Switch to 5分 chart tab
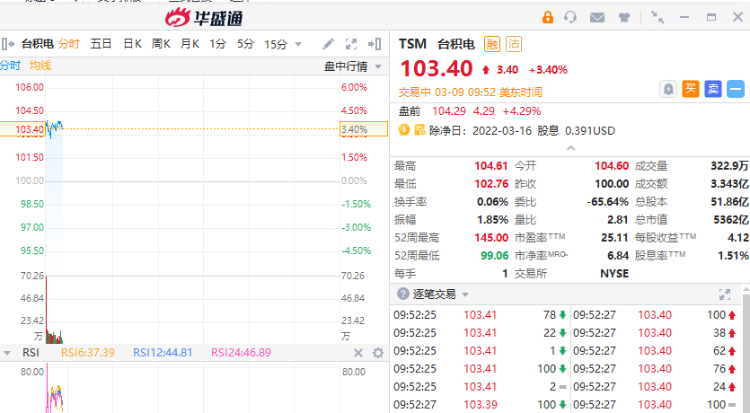The height and width of the screenshot is (413, 750). [x=246, y=44]
